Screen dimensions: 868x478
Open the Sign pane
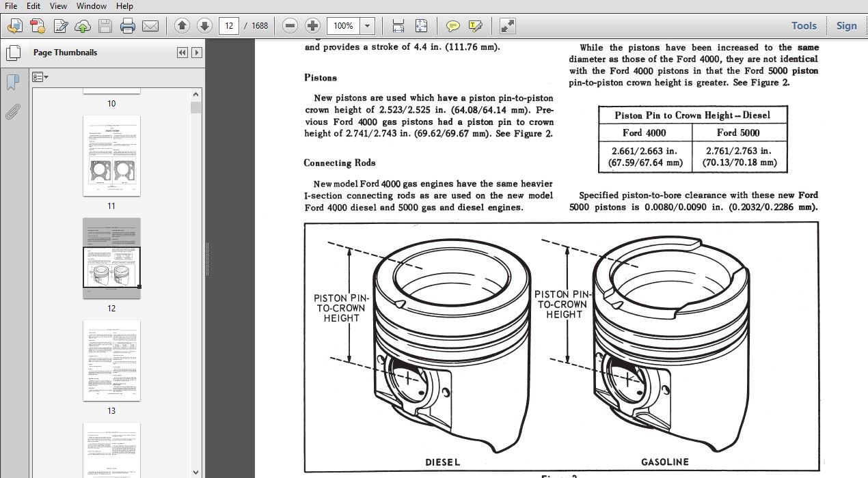pos(846,26)
